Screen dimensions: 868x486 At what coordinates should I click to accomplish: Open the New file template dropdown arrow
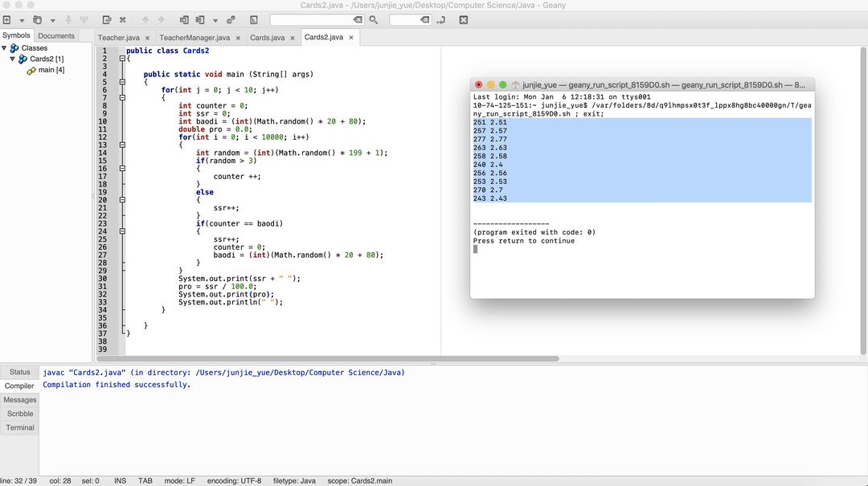(22, 20)
